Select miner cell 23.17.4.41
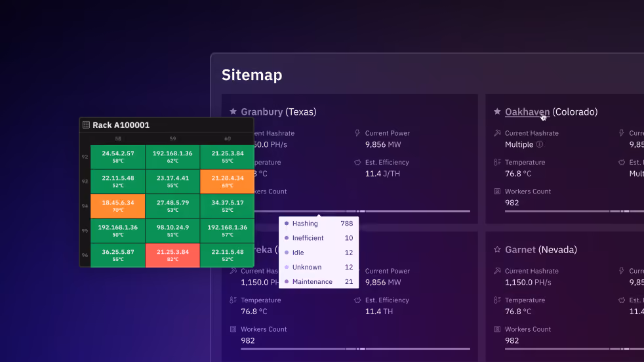 click(x=172, y=181)
